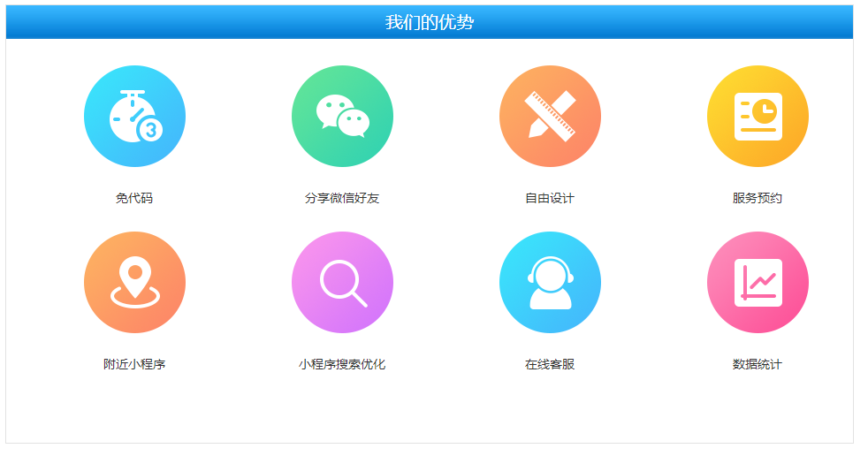Open the orange ruler and pencil design icon
The image size is (868, 456).
tap(550, 117)
